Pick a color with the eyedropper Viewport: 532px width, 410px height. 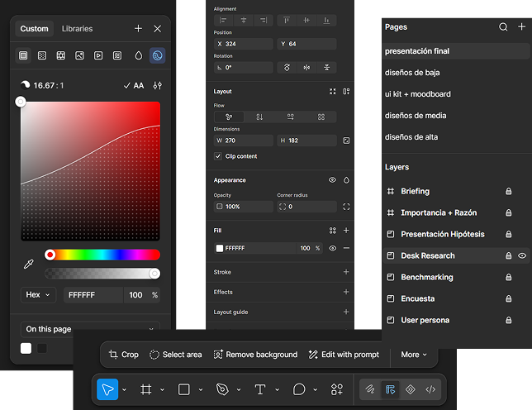[x=28, y=264]
